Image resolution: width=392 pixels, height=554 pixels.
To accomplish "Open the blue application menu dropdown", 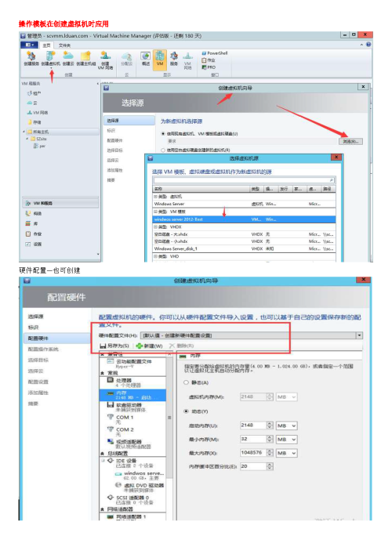I will [x=29, y=45].
